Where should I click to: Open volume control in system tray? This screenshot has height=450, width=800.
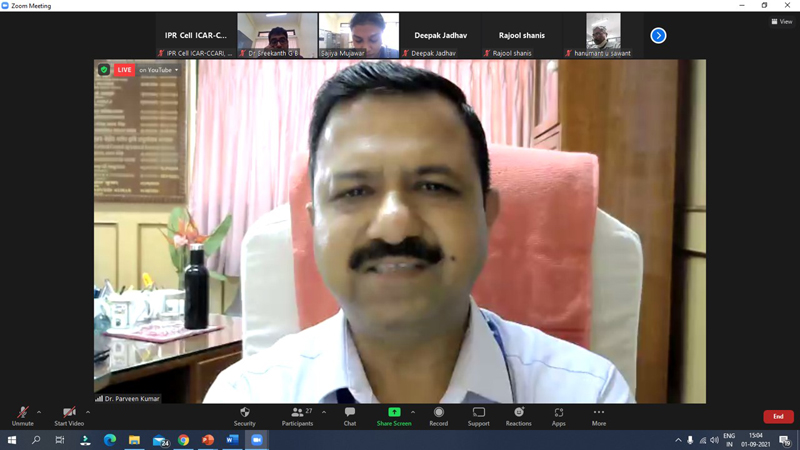714,440
